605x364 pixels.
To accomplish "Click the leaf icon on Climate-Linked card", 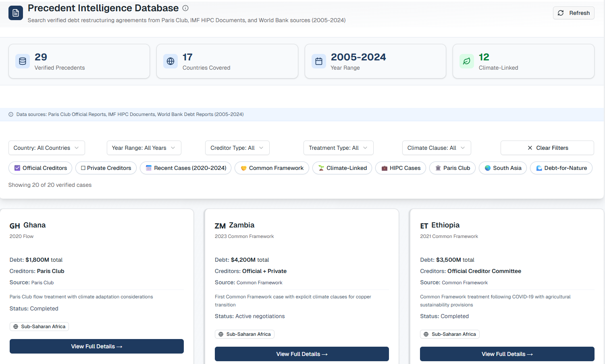I will [x=467, y=61].
